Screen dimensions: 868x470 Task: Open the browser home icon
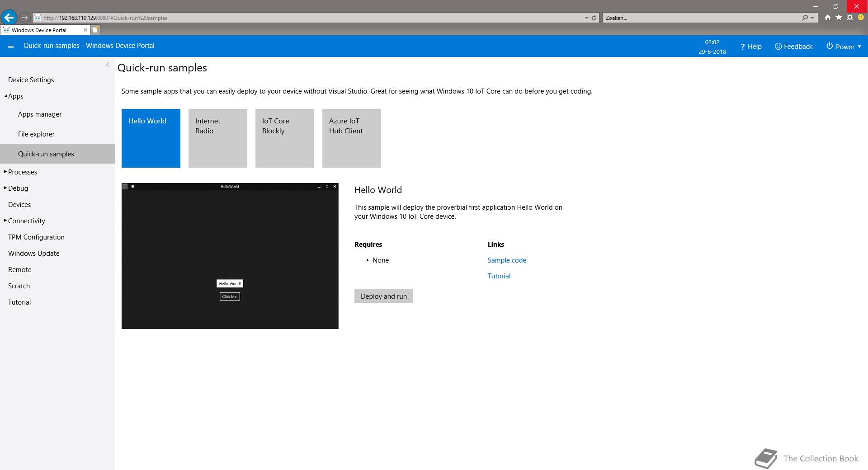pyautogui.click(x=827, y=18)
